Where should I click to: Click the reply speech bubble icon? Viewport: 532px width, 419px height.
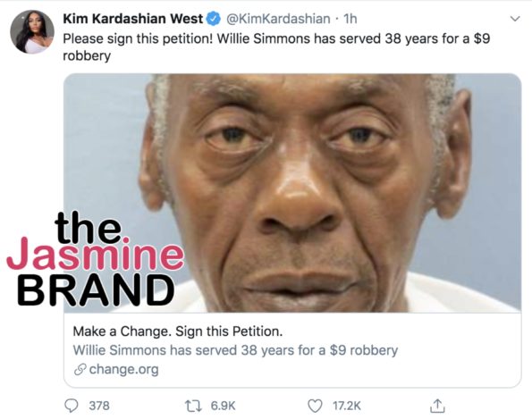(x=72, y=406)
